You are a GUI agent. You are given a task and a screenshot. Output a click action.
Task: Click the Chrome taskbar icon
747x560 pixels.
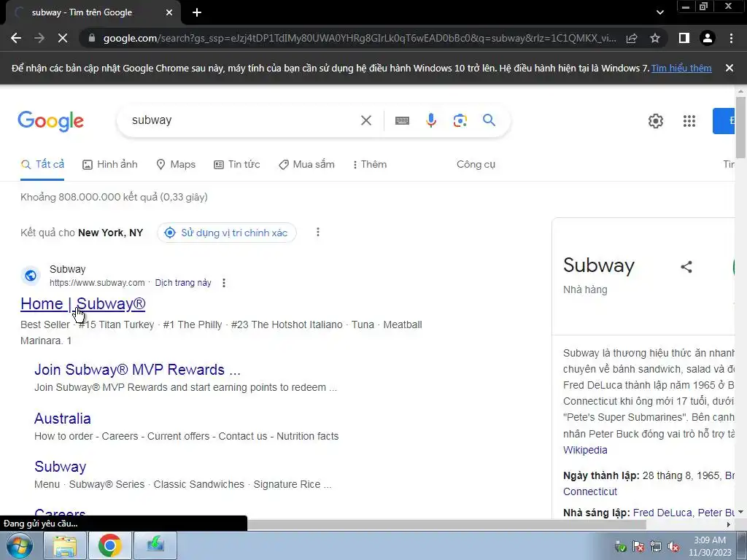109,545
